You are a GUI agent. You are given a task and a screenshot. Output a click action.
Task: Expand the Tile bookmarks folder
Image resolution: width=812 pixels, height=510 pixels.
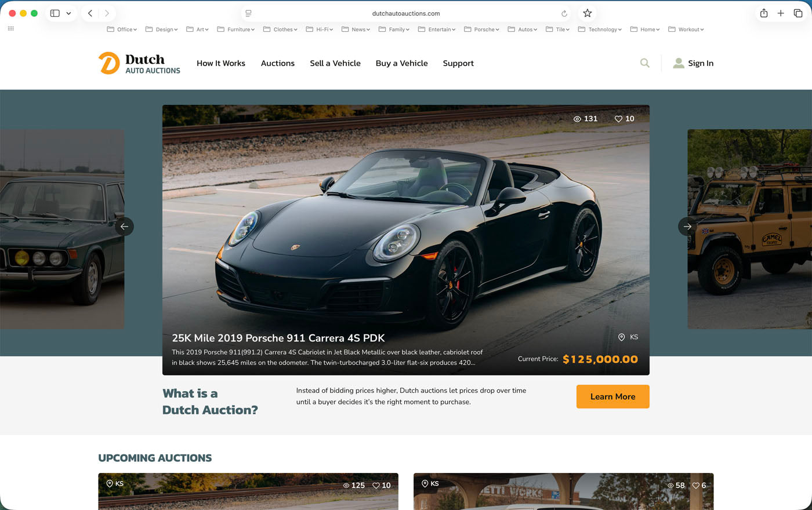(557, 30)
